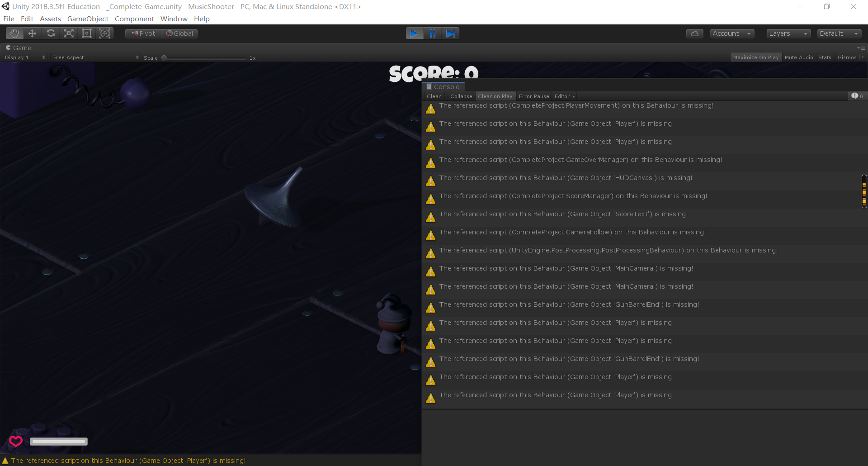Click the warning icon beside PlayerMovement message
The image size is (868, 466).
coord(431,109)
